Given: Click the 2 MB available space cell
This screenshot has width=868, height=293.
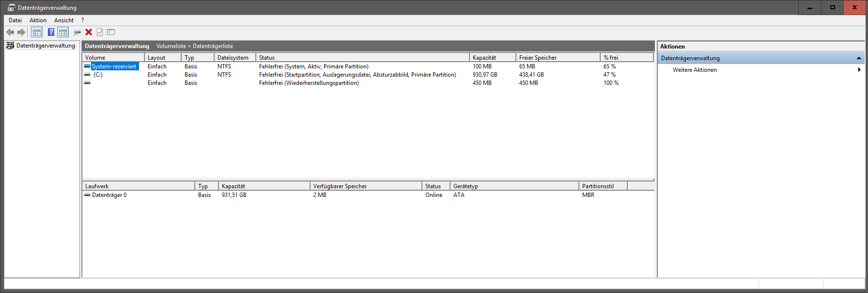Looking at the screenshot, I should 320,195.
